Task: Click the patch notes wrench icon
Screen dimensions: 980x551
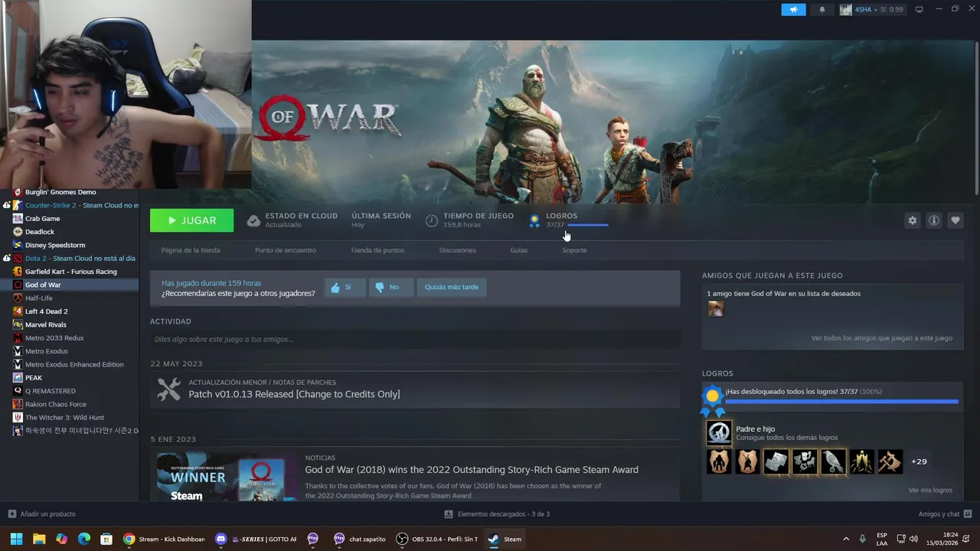Action: point(168,389)
